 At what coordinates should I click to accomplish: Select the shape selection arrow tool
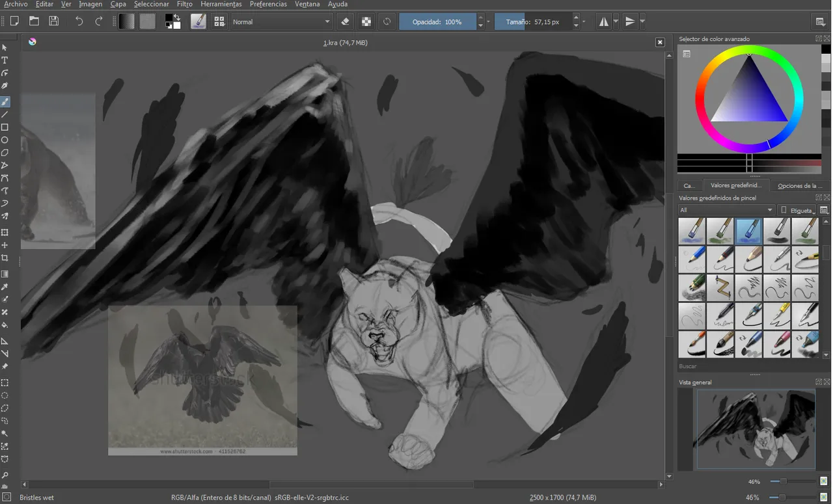[5, 47]
